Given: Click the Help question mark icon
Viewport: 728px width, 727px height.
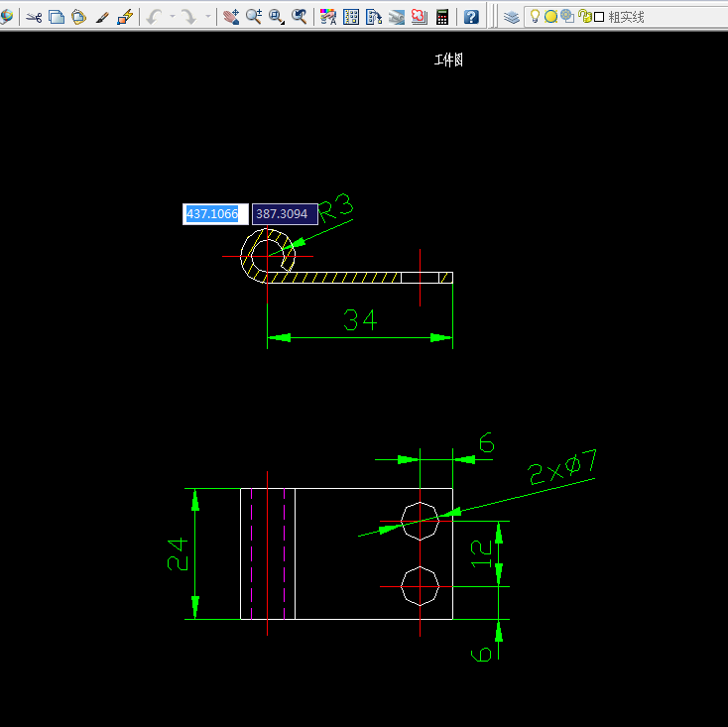Looking at the screenshot, I should coord(471,18).
